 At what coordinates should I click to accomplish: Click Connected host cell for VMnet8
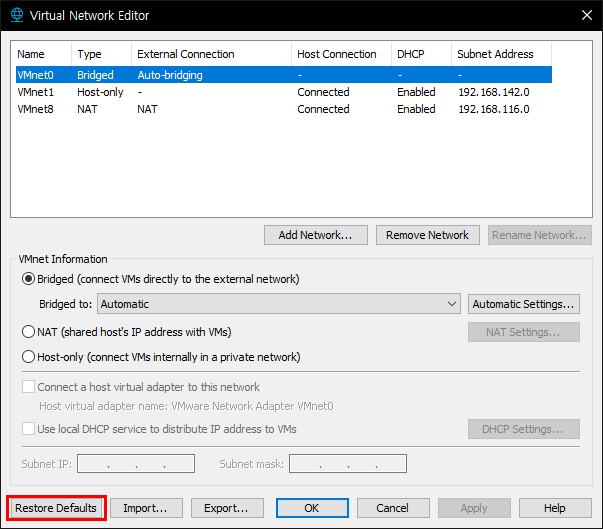(x=323, y=109)
